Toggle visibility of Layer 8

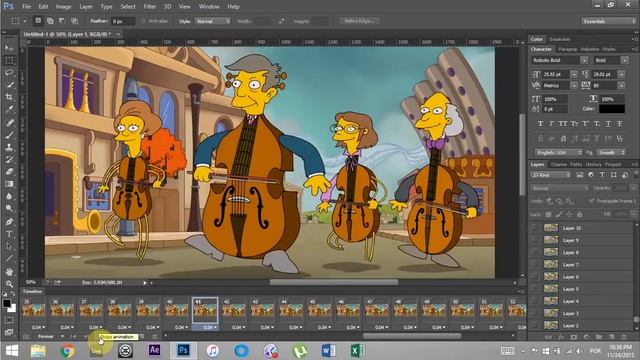tap(534, 252)
